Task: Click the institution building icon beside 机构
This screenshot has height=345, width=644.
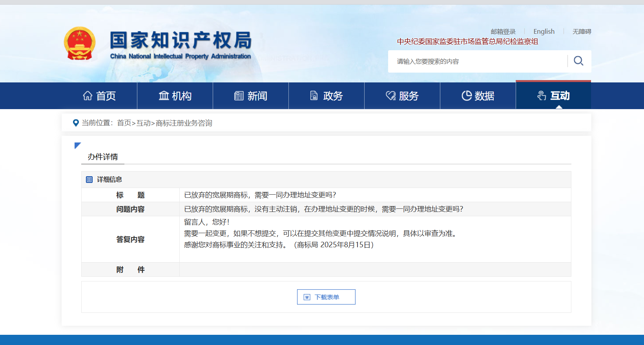Action: click(x=164, y=96)
